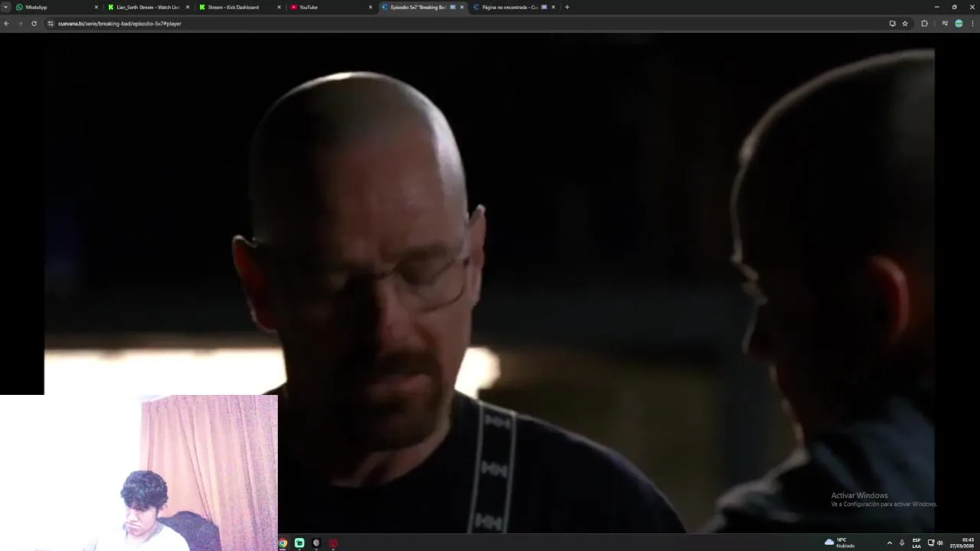Media indicator icon on Página no encontrada tab
The height and width of the screenshot is (551, 980).
click(544, 7)
